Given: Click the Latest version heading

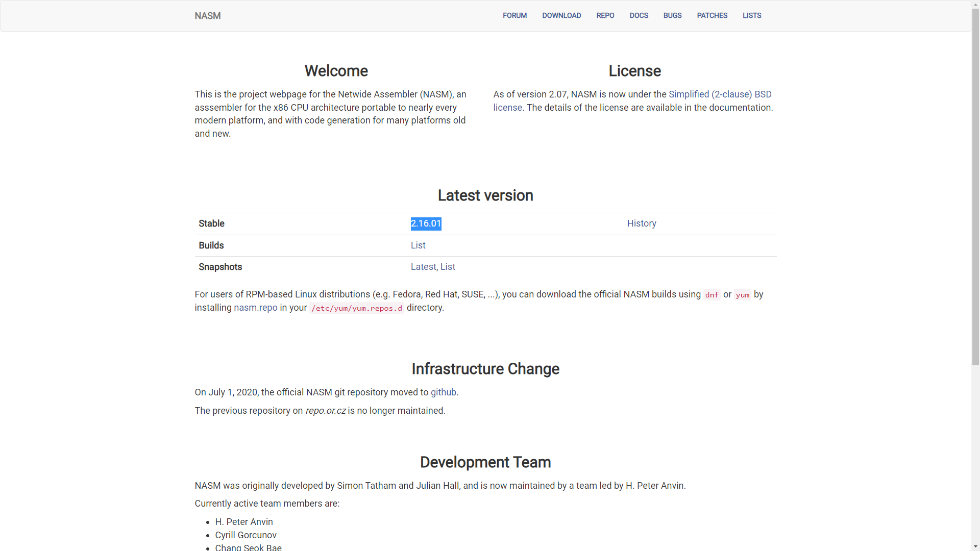Looking at the screenshot, I should tap(485, 195).
